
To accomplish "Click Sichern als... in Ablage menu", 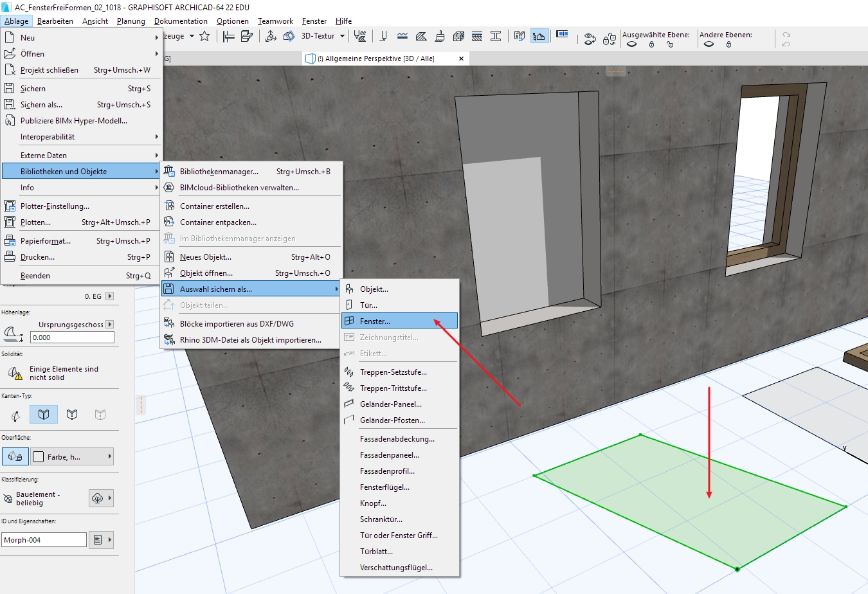I will (x=81, y=104).
